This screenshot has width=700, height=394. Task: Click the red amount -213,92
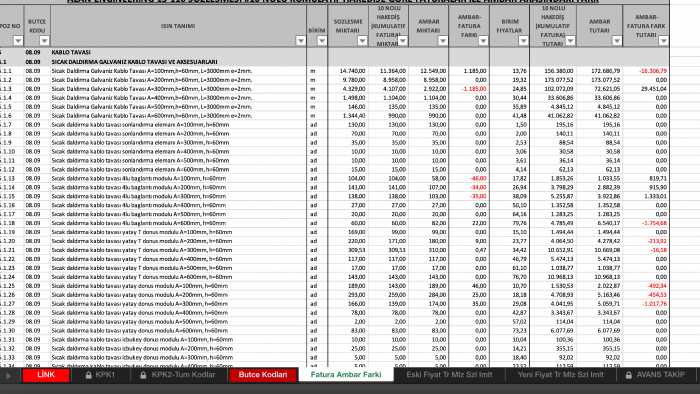pyautogui.click(x=646, y=241)
